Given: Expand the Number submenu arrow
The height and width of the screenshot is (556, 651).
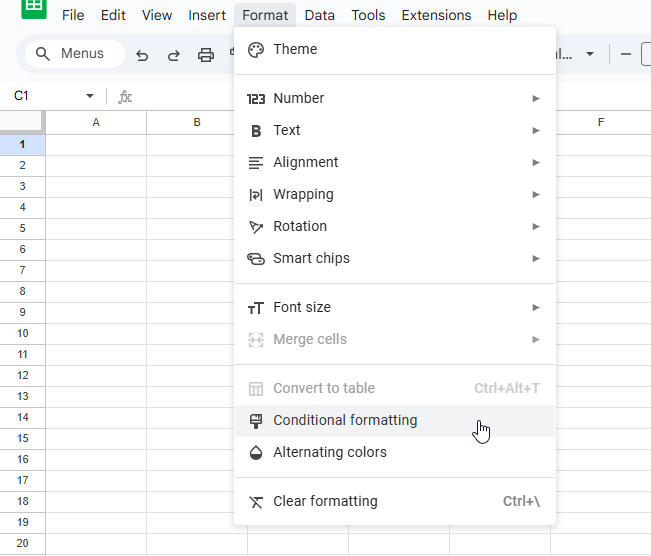Looking at the screenshot, I should [x=536, y=99].
